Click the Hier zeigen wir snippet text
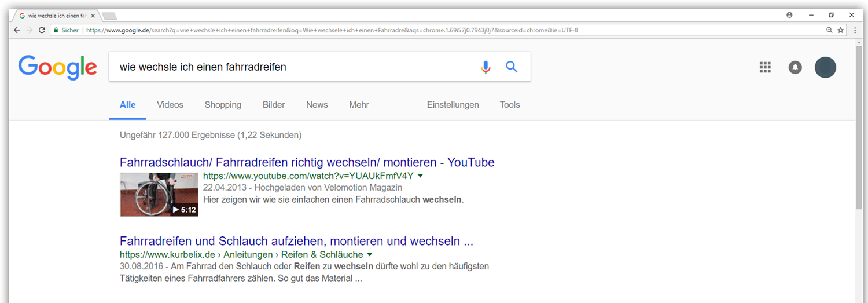Viewport: 868px width, 303px height. coord(334,199)
